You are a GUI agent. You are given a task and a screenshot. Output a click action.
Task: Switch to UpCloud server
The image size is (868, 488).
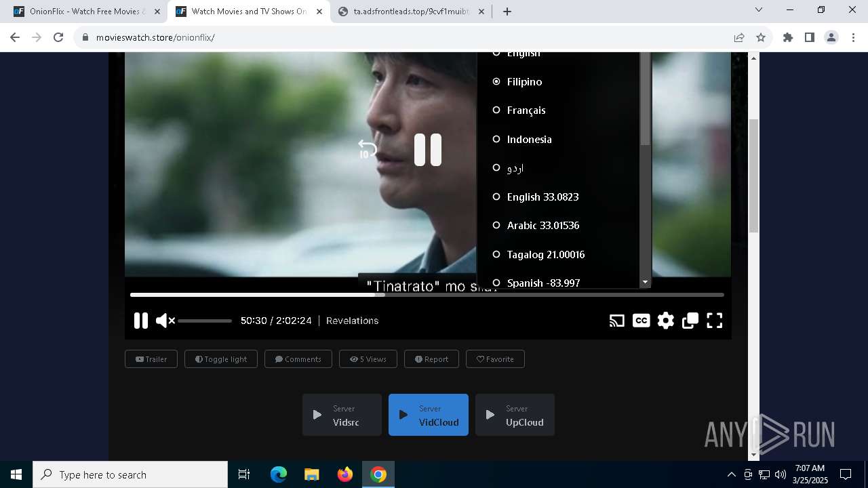(515, 415)
